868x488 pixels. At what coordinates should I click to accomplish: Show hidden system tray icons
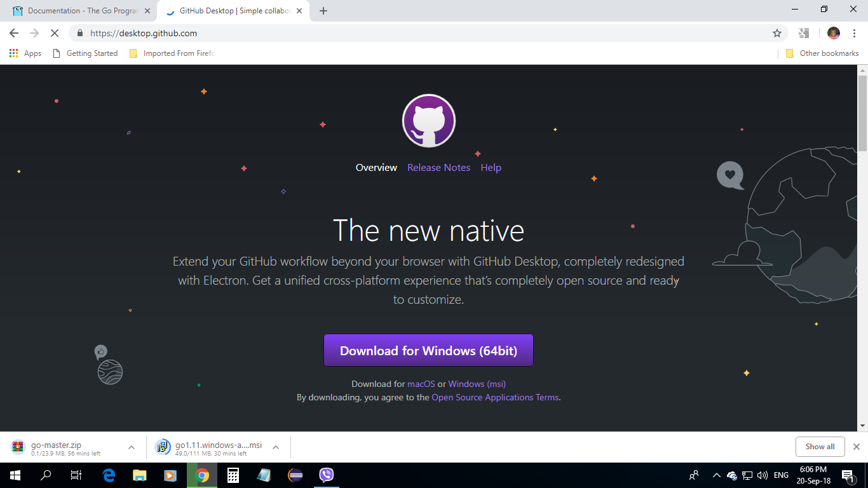(716, 475)
